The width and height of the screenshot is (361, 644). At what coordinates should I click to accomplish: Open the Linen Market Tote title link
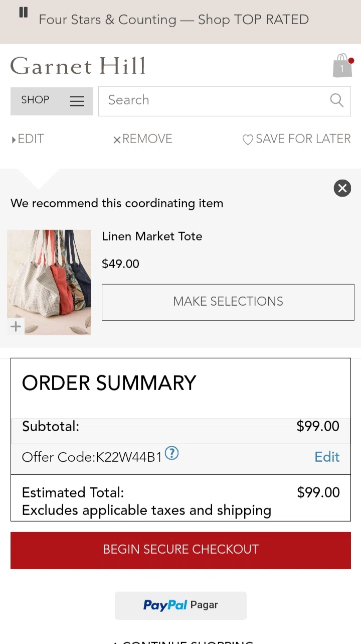pos(152,236)
